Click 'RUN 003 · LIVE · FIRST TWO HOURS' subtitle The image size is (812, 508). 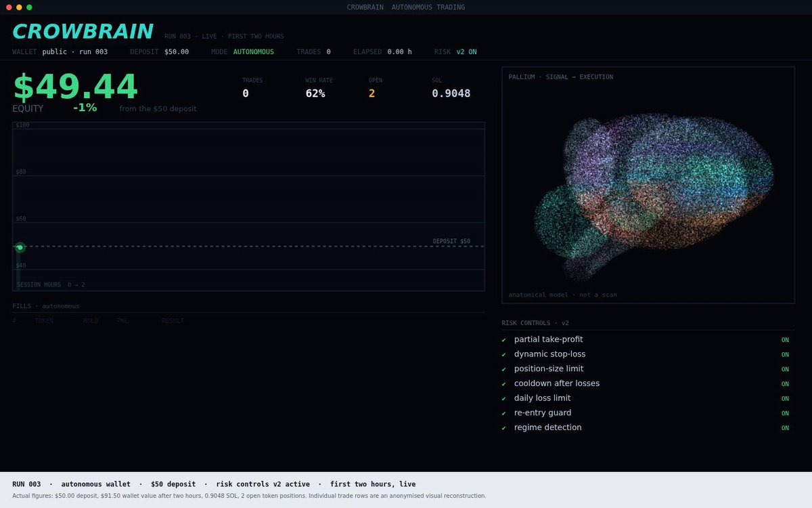point(224,37)
